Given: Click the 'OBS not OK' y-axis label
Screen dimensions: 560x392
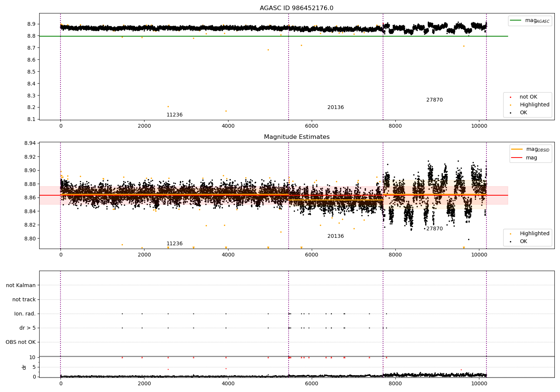Looking at the screenshot, I should pyautogui.click(x=21, y=342).
